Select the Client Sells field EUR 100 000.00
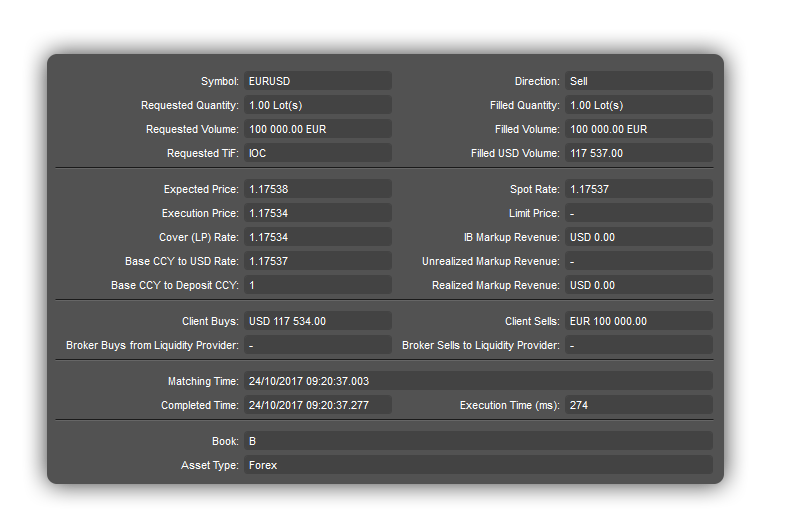This screenshot has height=532, width=800. click(639, 321)
